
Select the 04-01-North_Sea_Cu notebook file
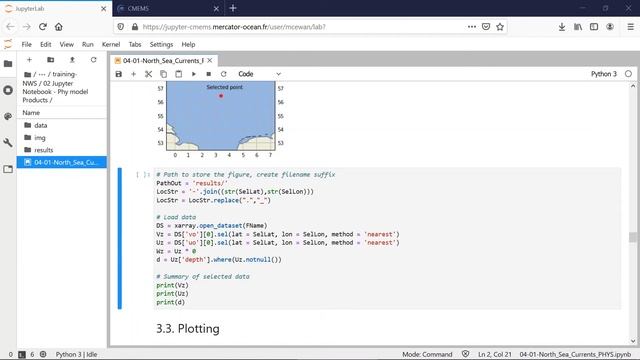pyautogui.click(x=62, y=162)
